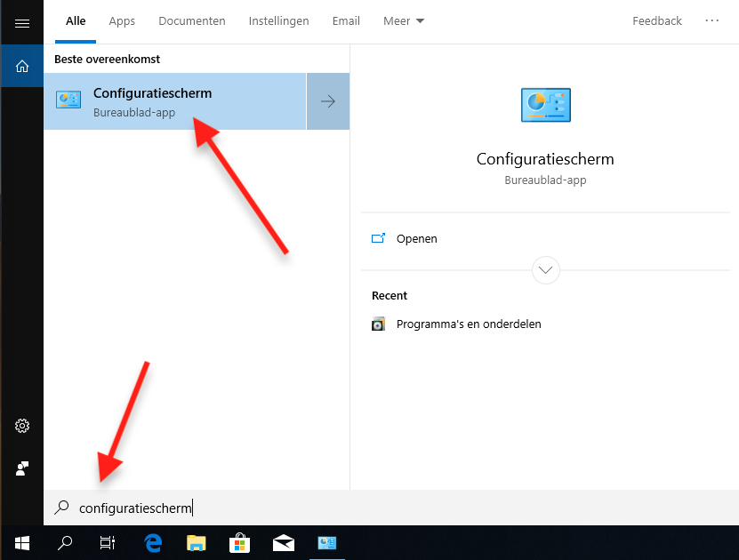Image resolution: width=739 pixels, height=560 pixels.
Task: Open Task View from the taskbar
Action: (108, 542)
